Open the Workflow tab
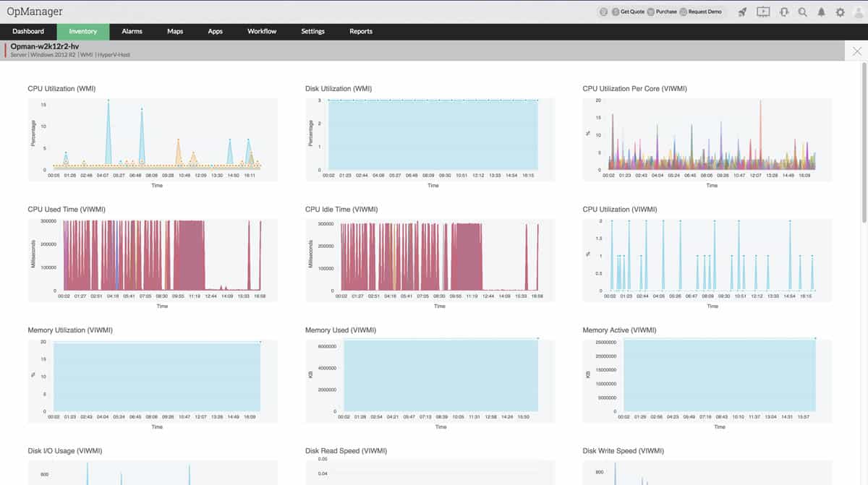 [262, 31]
